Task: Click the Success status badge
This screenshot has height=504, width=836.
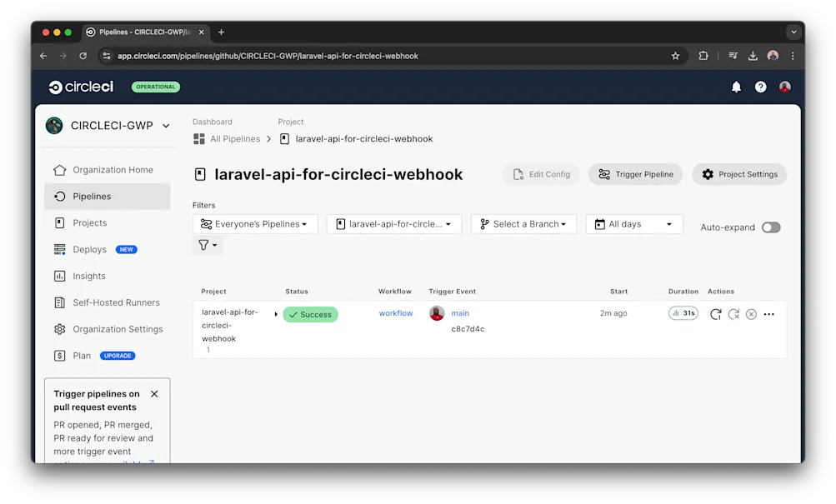Action: 310,314
